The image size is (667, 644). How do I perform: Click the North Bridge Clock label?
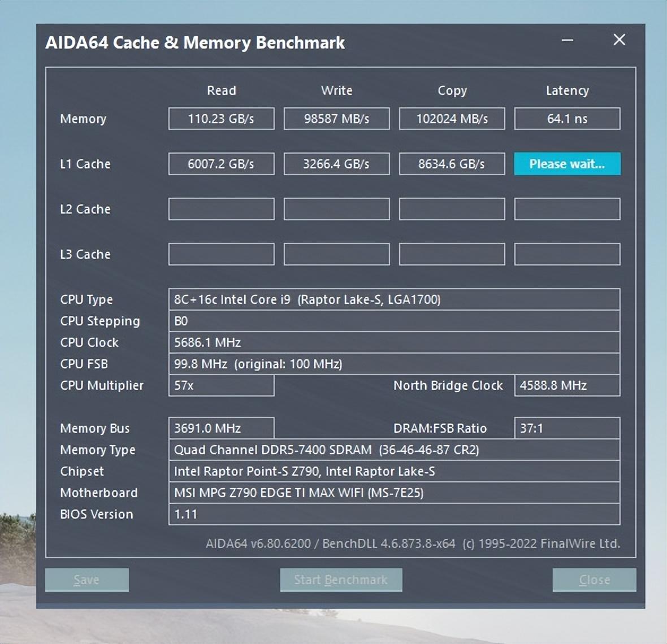tap(448, 385)
